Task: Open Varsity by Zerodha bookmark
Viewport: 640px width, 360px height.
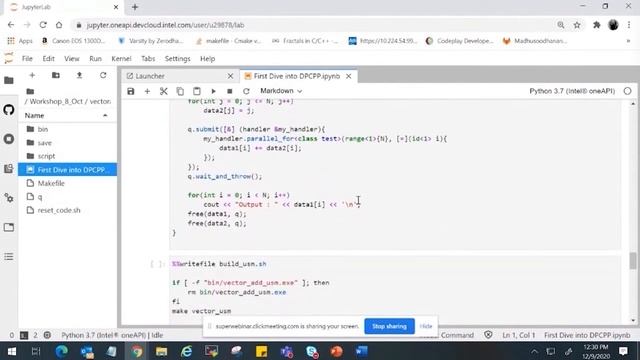Action: coord(151,41)
